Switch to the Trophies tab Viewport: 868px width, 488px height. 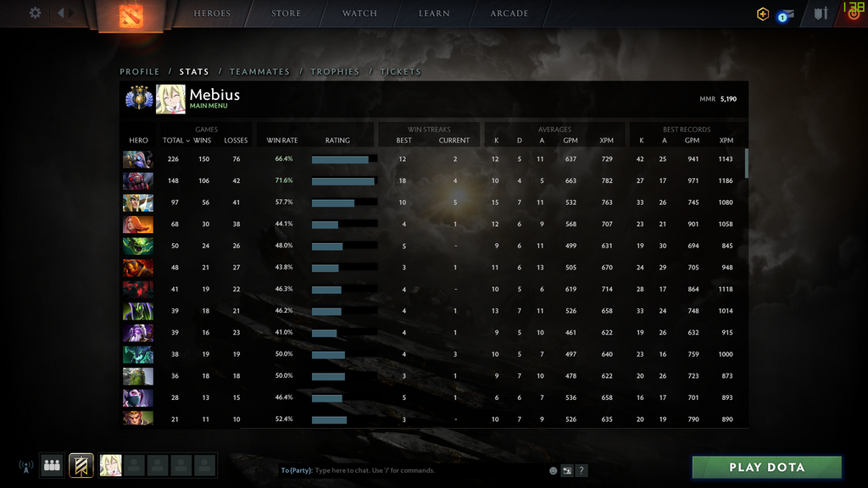point(335,72)
